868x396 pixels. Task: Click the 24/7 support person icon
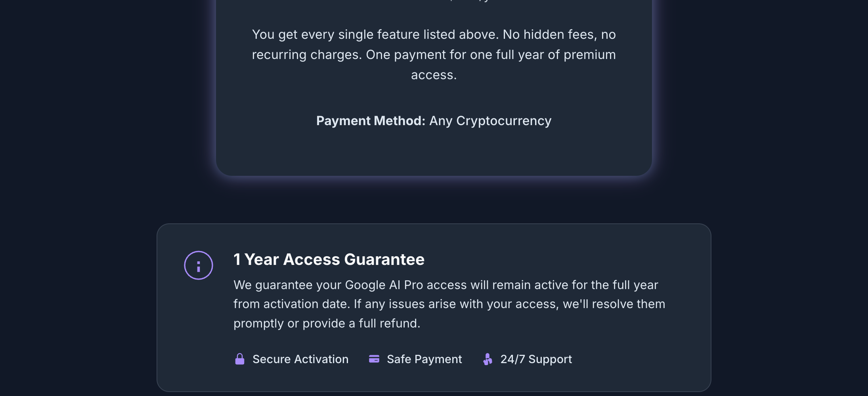(x=488, y=359)
